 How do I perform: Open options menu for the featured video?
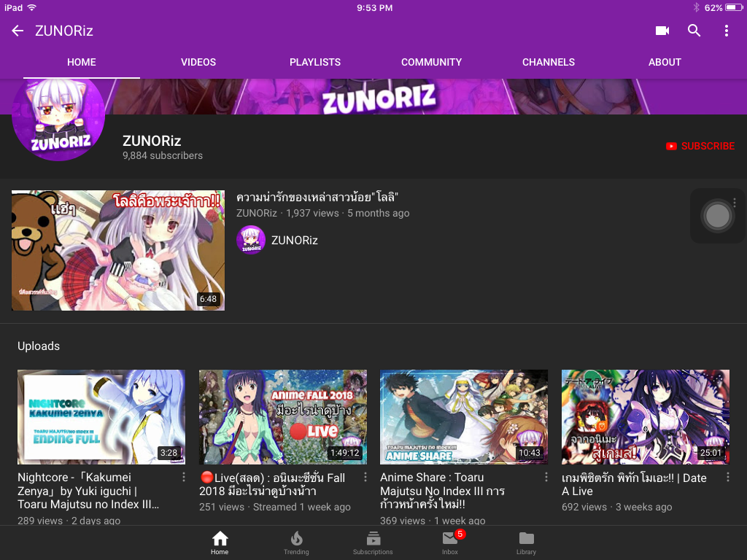click(x=735, y=203)
